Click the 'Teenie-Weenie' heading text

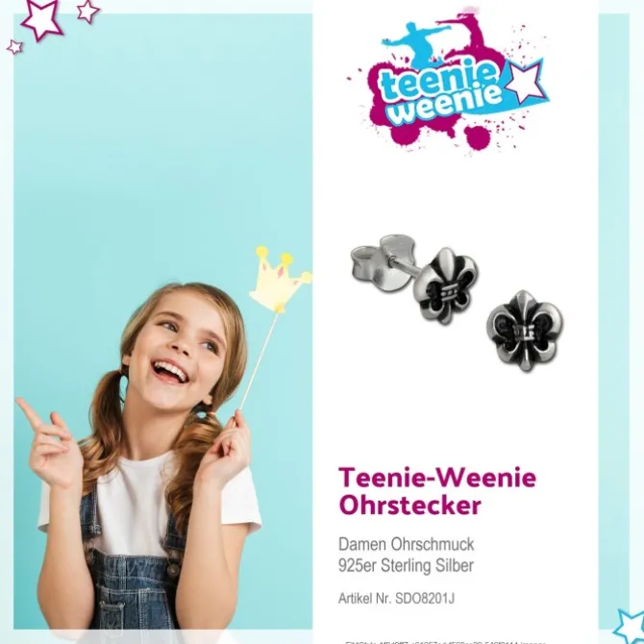click(x=437, y=478)
